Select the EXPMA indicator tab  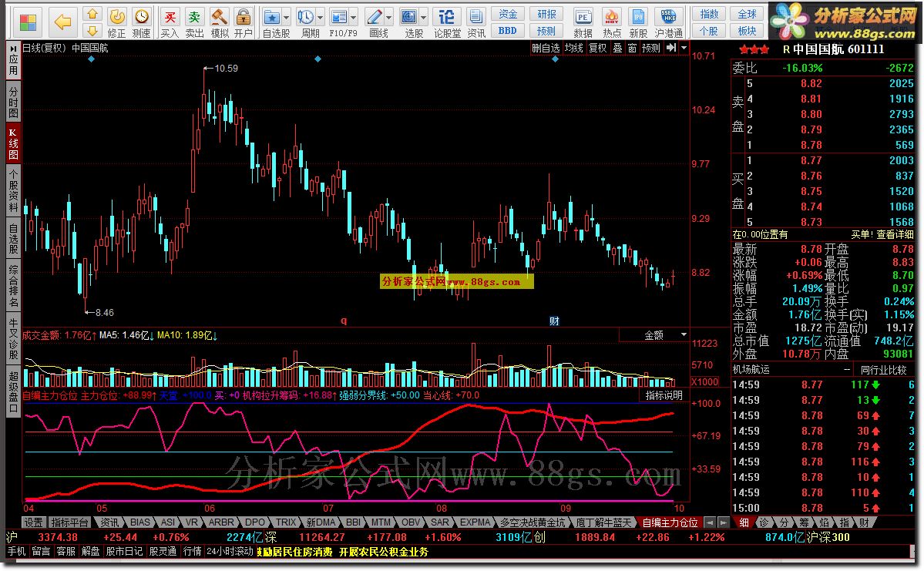475,522
